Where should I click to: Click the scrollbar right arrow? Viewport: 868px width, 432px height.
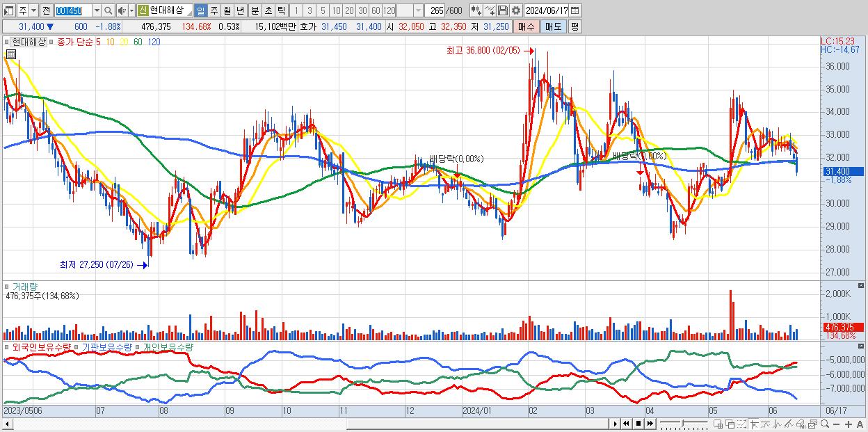[x=615, y=424]
